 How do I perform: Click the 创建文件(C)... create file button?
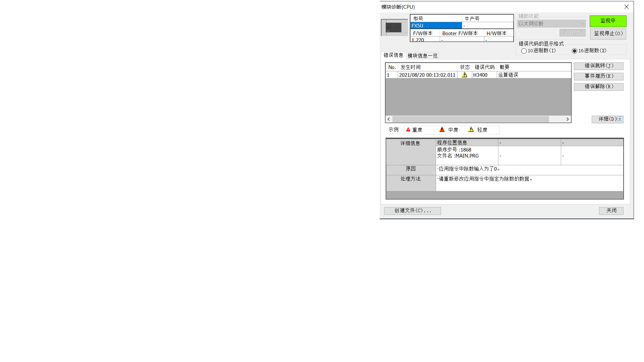pyautogui.click(x=412, y=211)
